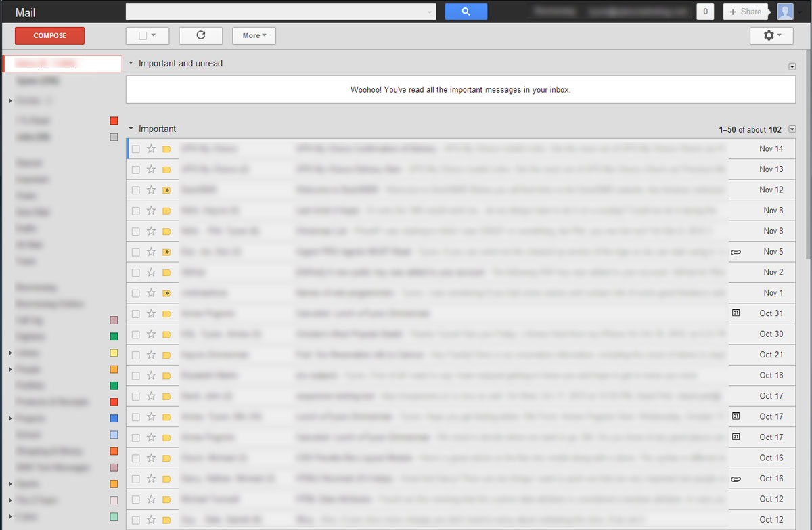
Task: Tick the checkbox for the Nov 13 message
Action: coord(135,169)
